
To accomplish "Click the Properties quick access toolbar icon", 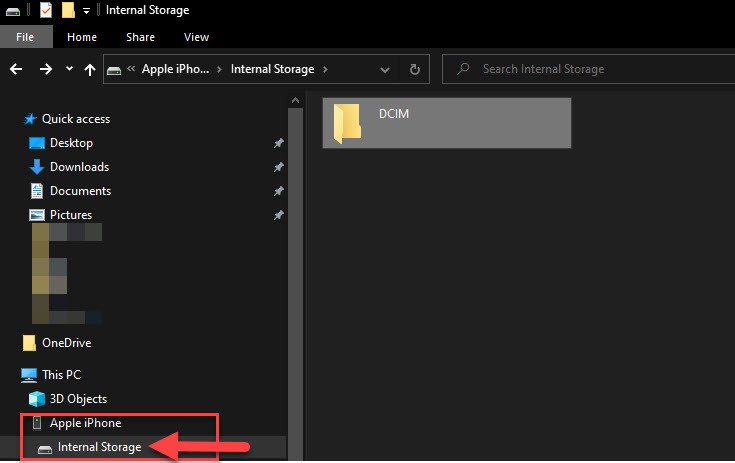I will (x=46, y=11).
